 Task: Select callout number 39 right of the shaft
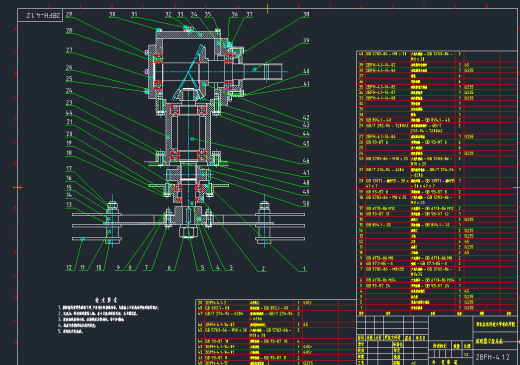click(x=306, y=40)
